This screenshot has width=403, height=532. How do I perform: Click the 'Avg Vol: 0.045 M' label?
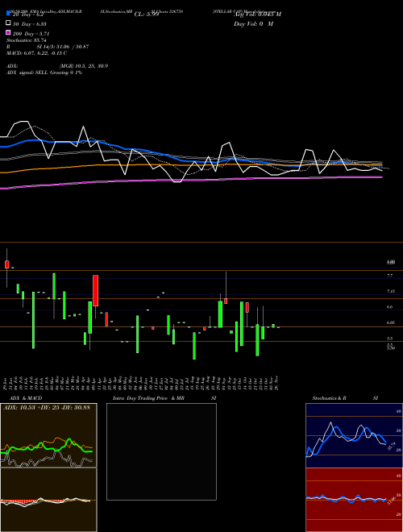pos(257,15)
